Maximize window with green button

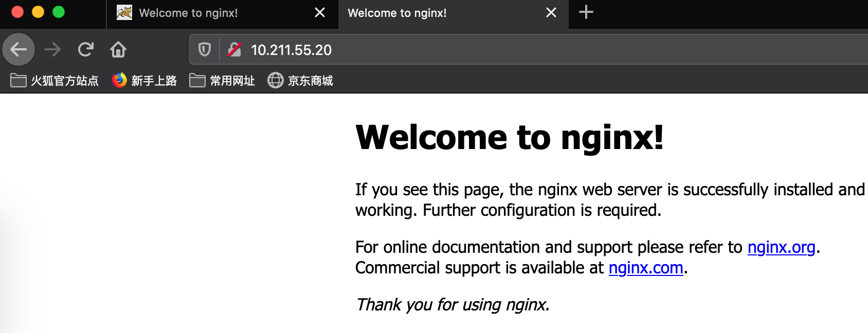(59, 12)
